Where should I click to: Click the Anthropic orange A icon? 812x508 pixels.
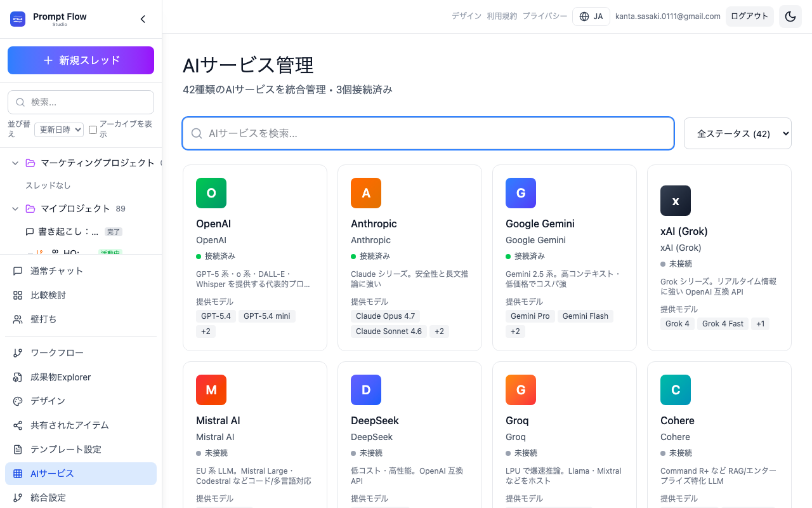(x=366, y=193)
